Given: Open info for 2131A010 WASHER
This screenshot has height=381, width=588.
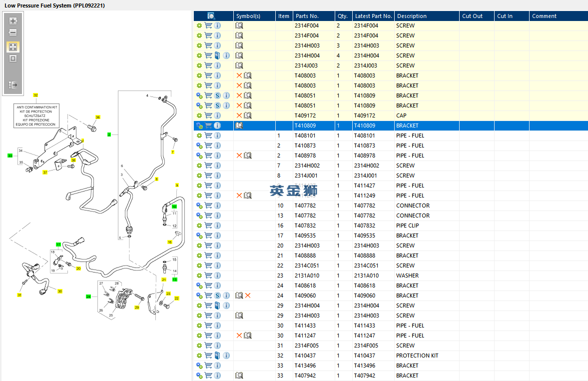Looking at the screenshot, I should (217, 275).
